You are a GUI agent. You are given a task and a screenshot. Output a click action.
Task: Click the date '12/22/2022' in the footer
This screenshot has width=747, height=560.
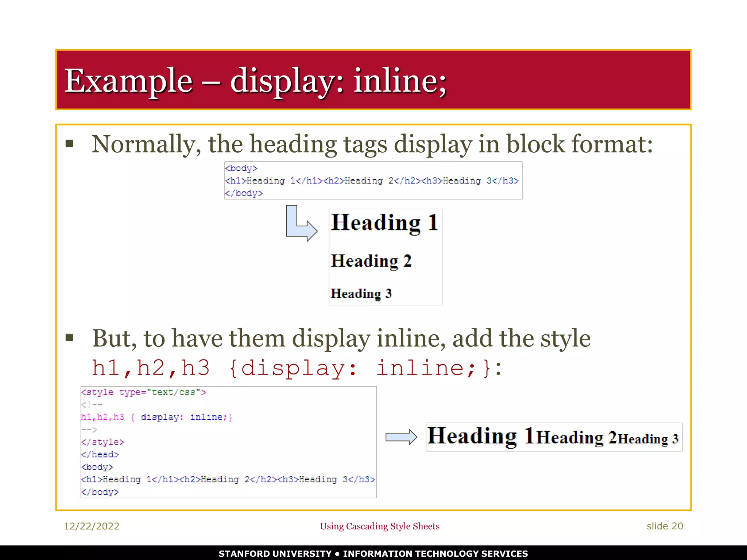(92, 526)
